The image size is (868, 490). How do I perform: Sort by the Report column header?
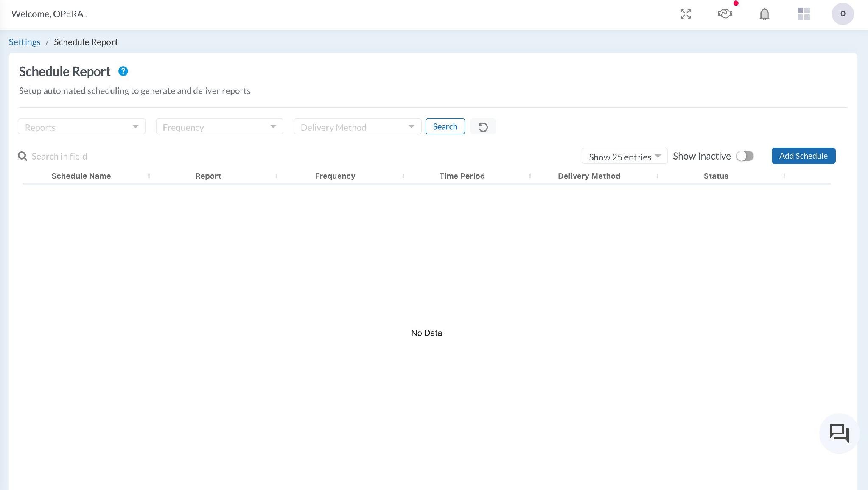[208, 176]
